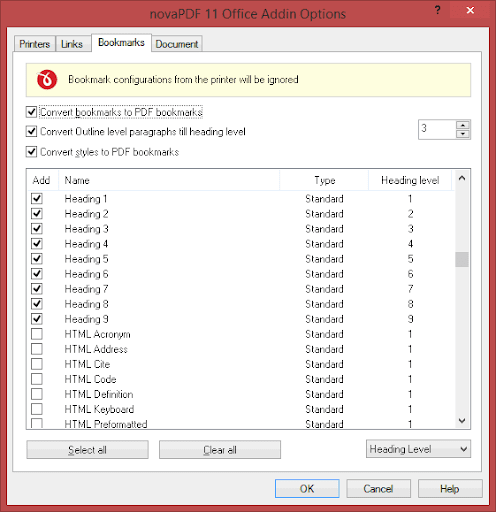Uncheck the Heading 5 Add checkbox
This screenshot has height=512, width=496.
(x=37, y=259)
